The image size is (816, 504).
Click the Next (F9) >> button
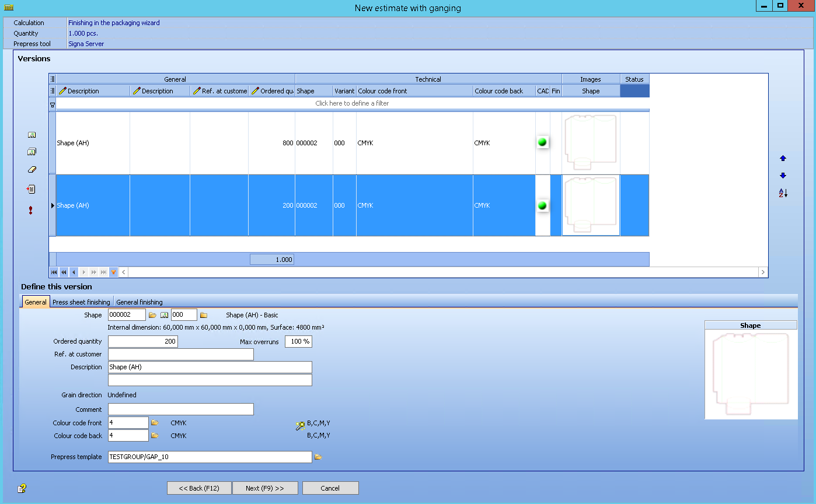coord(265,488)
